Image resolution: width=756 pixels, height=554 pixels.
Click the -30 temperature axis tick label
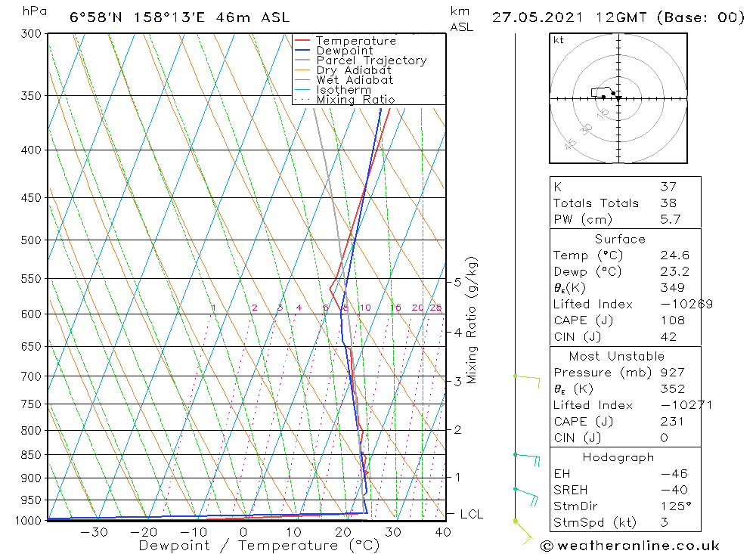click(x=94, y=532)
